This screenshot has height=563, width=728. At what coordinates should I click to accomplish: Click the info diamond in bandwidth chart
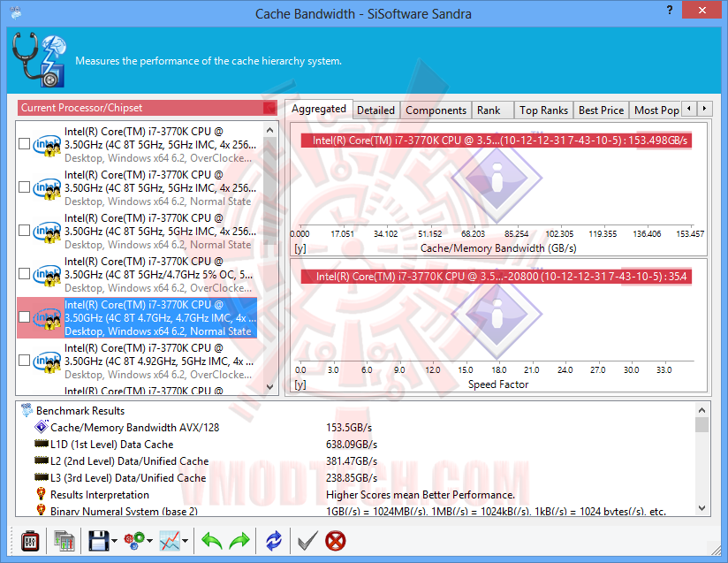point(497,179)
